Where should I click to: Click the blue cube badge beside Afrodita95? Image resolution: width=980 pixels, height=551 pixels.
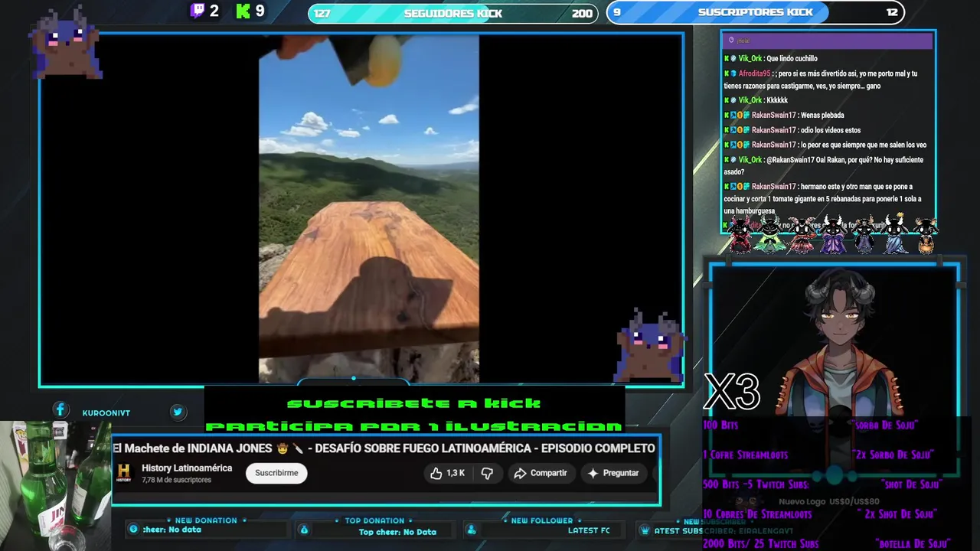(733, 74)
